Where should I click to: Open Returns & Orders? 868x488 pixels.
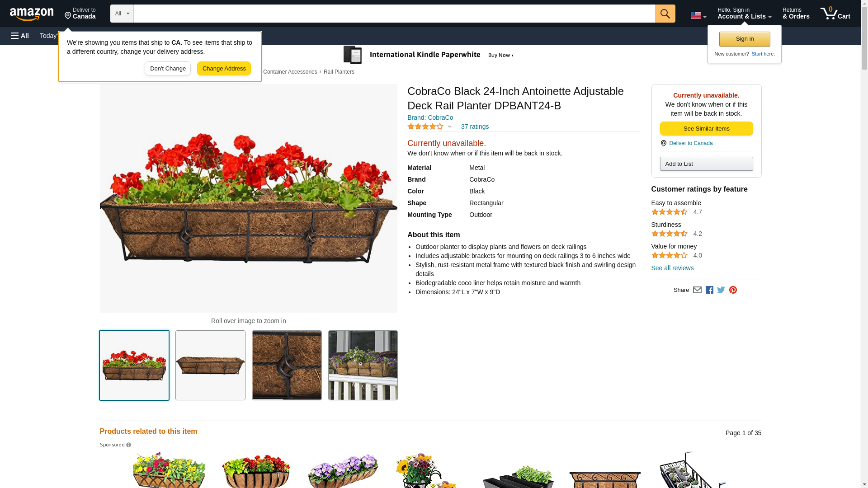coord(796,14)
